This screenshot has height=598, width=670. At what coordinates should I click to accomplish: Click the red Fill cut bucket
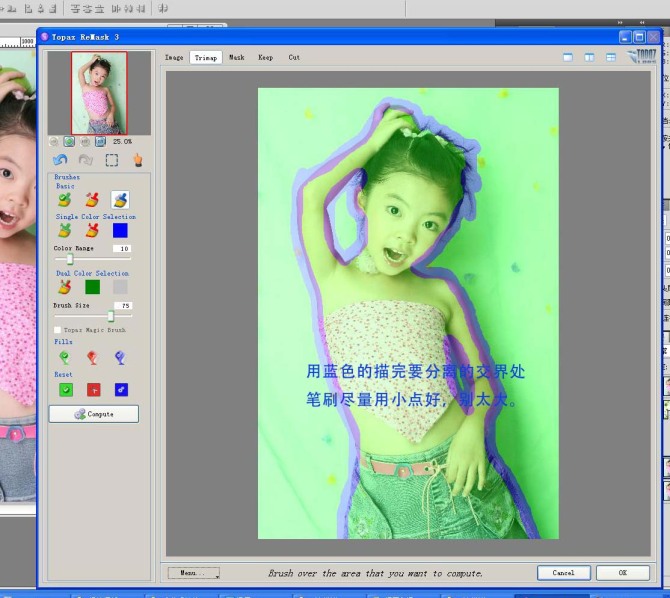click(x=92, y=357)
